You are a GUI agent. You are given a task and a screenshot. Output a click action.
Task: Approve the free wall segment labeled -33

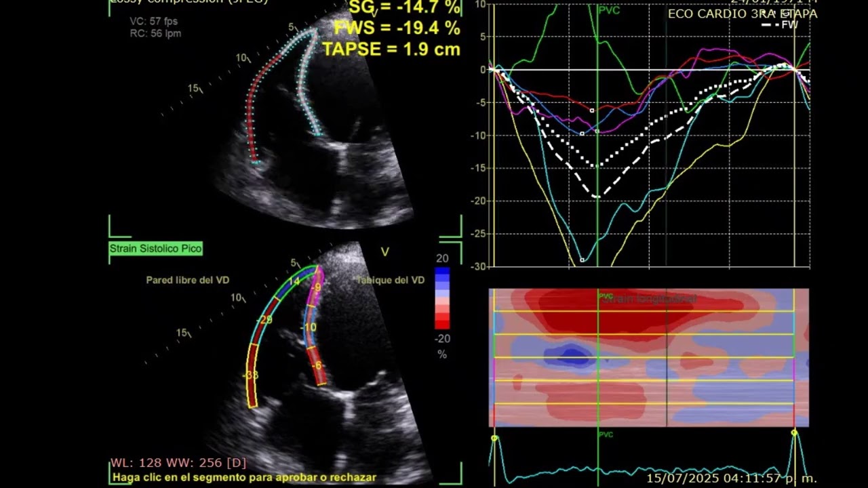pos(252,375)
